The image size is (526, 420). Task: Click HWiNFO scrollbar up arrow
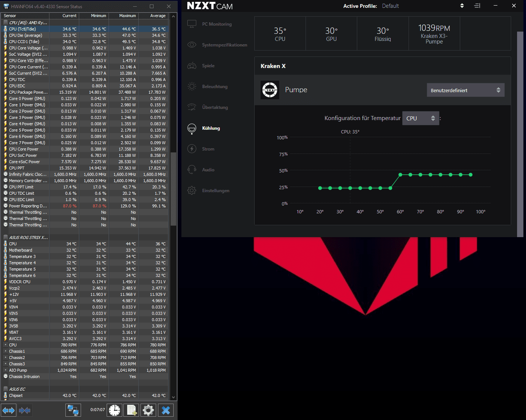pyautogui.click(x=173, y=16)
